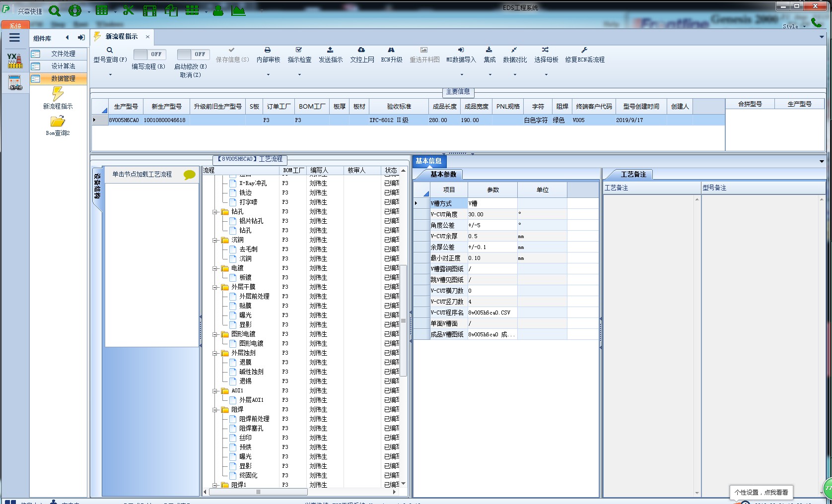Open dropdown arrow under 选择母板
The image size is (832, 504).
pyautogui.click(x=546, y=75)
